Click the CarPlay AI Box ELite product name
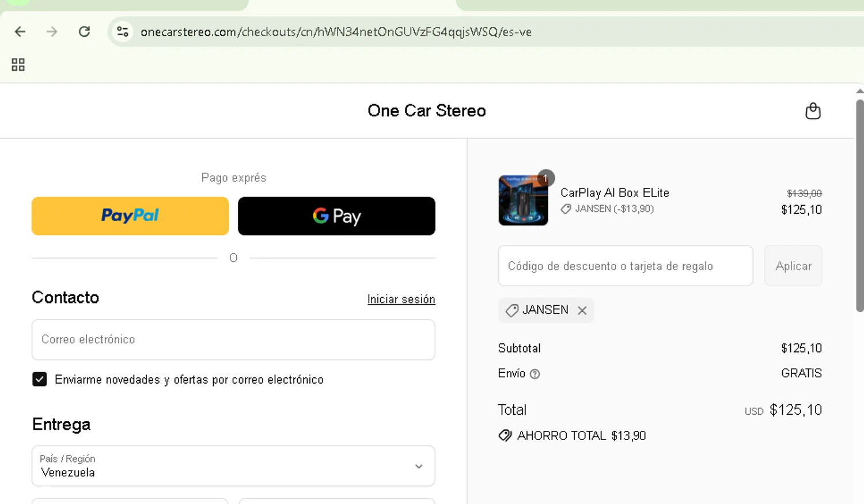The height and width of the screenshot is (504, 864). (615, 192)
